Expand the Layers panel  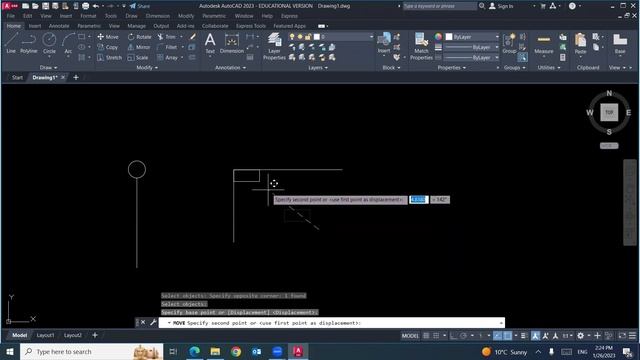[318, 68]
